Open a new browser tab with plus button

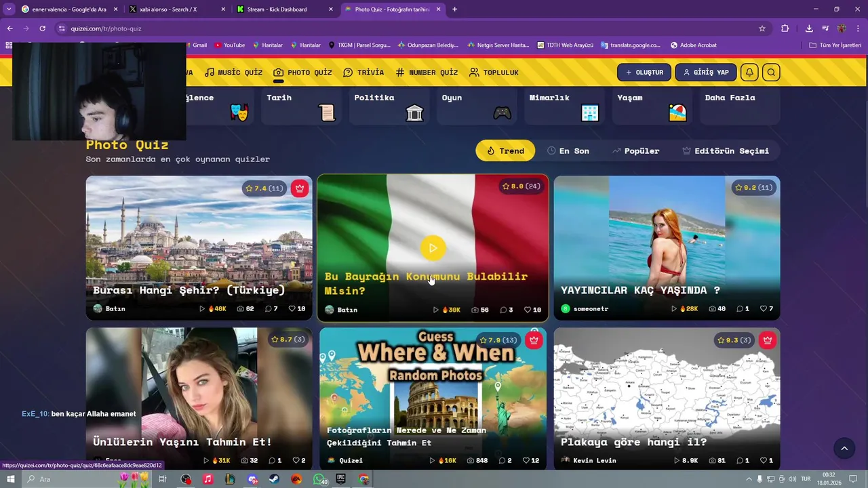(454, 9)
